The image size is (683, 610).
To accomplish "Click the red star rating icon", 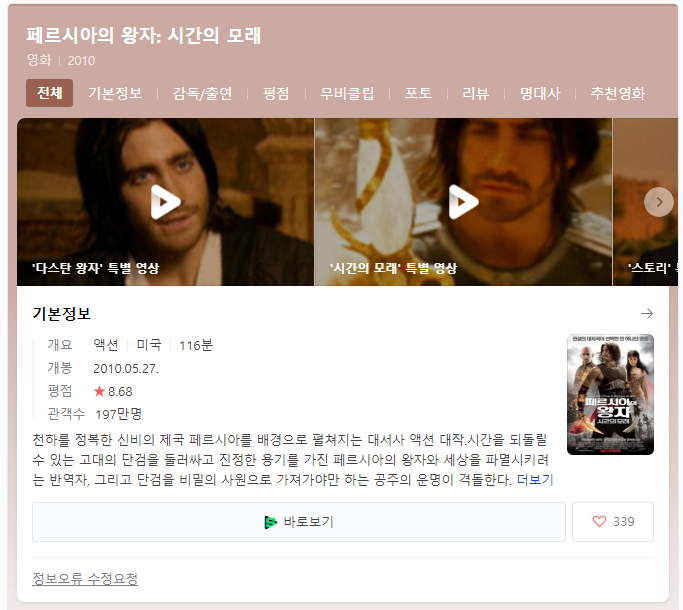I will (x=99, y=391).
